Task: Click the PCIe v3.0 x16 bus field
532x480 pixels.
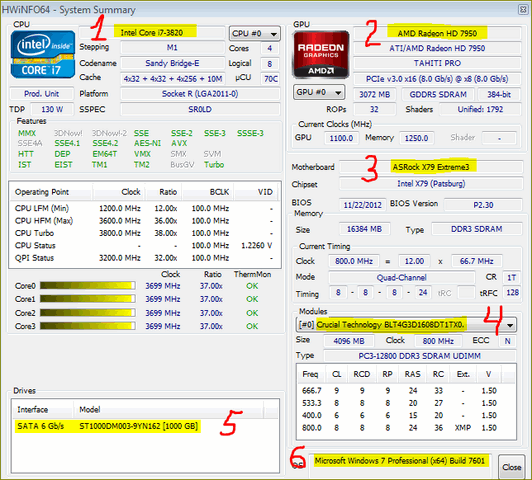Action: pyautogui.click(x=437, y=79)
